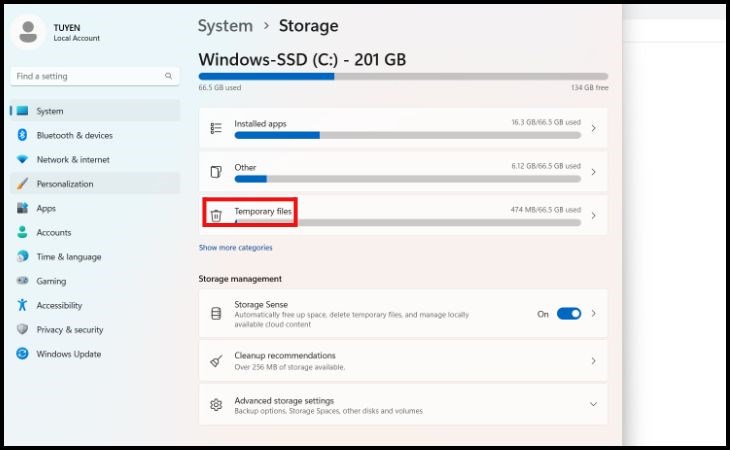Click the System breadcrumb link
The height and width of the screenshot is (450, 730).
225,26
